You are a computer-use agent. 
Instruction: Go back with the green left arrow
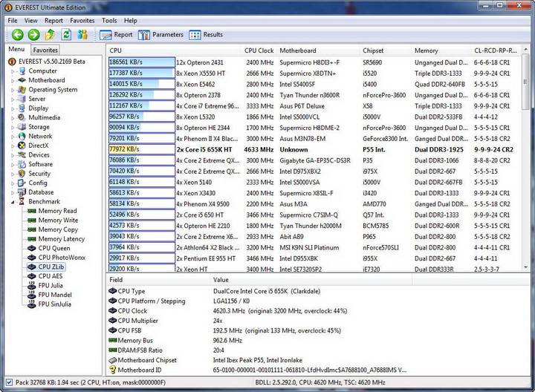pyautogui.click(x=17, y=34)
